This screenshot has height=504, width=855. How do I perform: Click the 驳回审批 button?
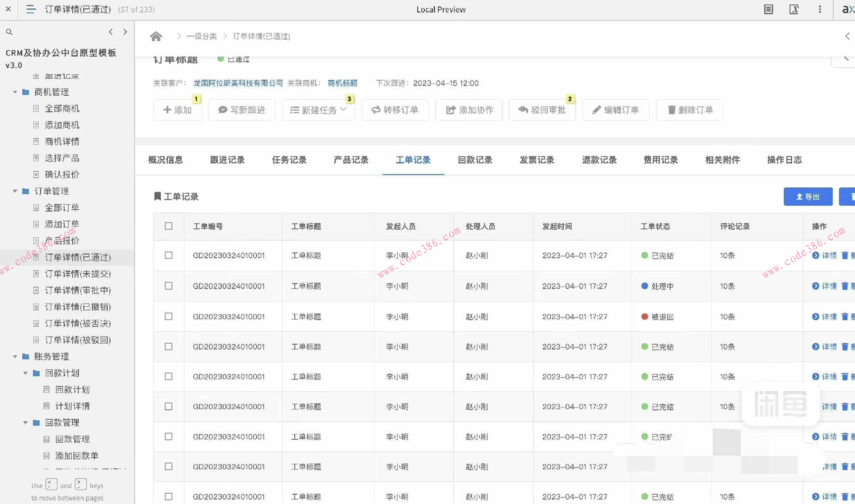542,110
